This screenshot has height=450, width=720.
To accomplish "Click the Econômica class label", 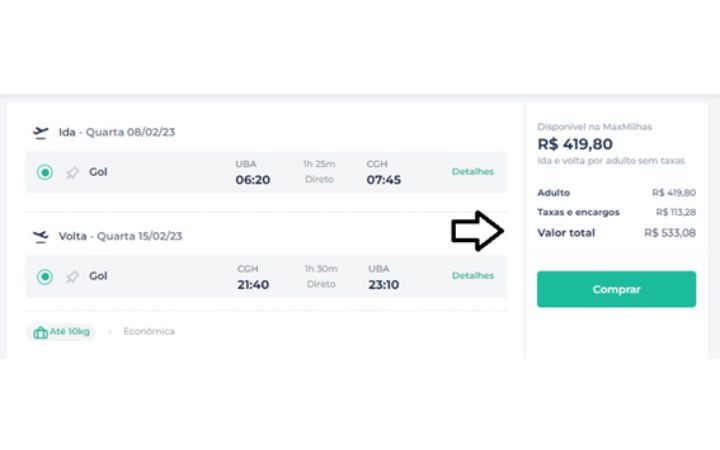I will [149, 332].
